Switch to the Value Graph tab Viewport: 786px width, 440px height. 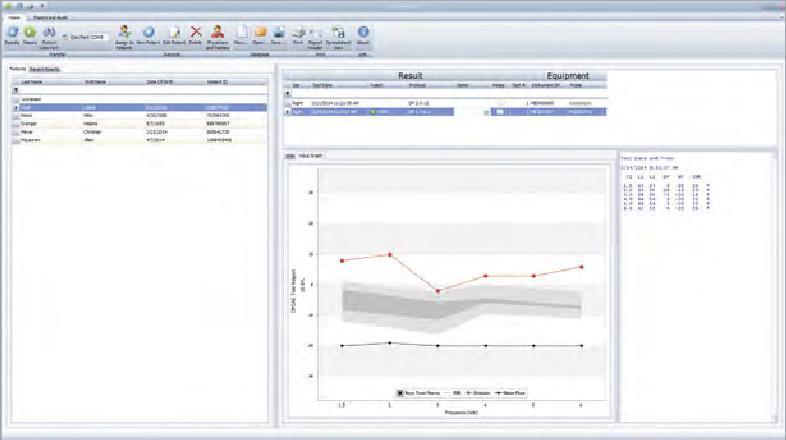pyautogui.click(x=311, y=156)
